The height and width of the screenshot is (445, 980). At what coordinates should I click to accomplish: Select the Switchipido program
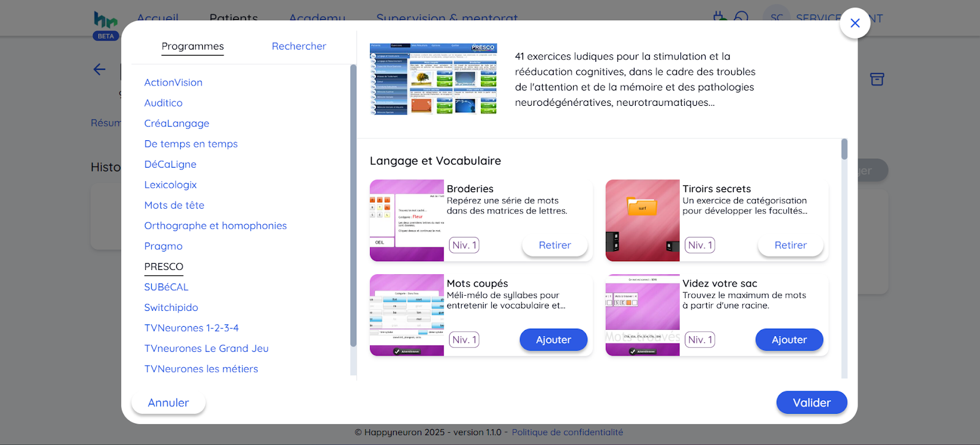171,307
